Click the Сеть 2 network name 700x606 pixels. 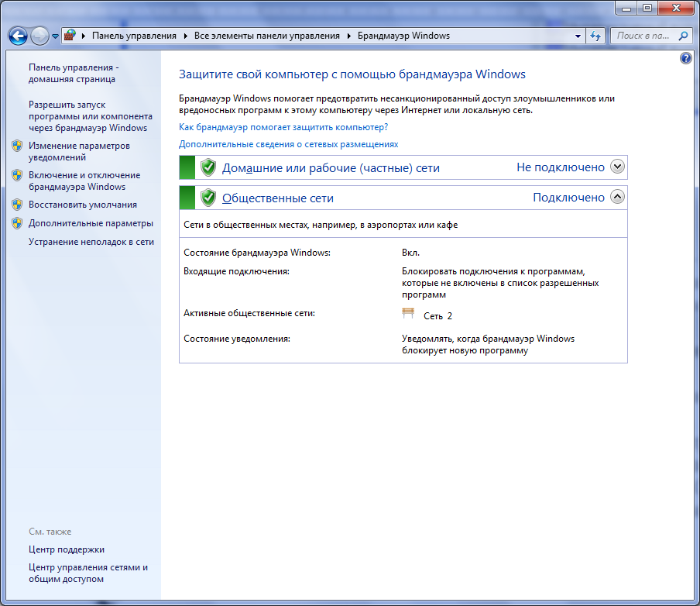pyautogui.click(x=438, y=316)
